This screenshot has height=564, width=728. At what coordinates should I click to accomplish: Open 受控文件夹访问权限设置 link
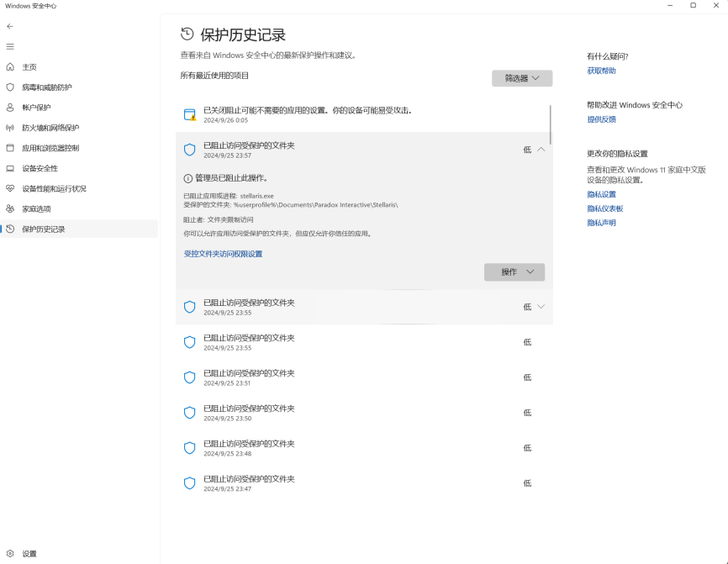pos(224,254)
